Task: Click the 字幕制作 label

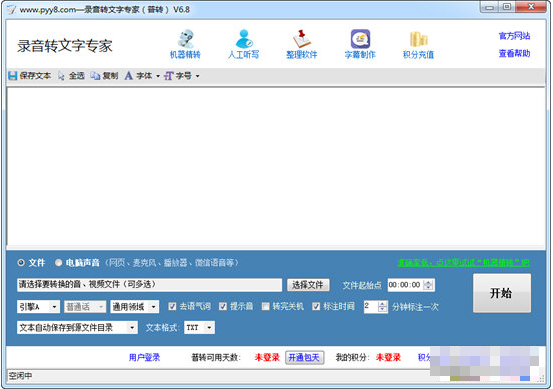Action: [x=360, y=55]
